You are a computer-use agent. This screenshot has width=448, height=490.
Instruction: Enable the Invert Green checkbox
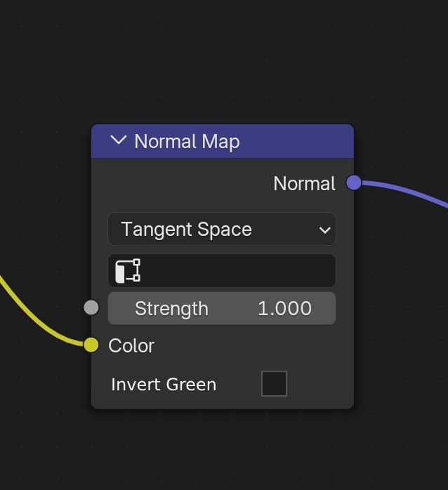[x=274, y=383]
